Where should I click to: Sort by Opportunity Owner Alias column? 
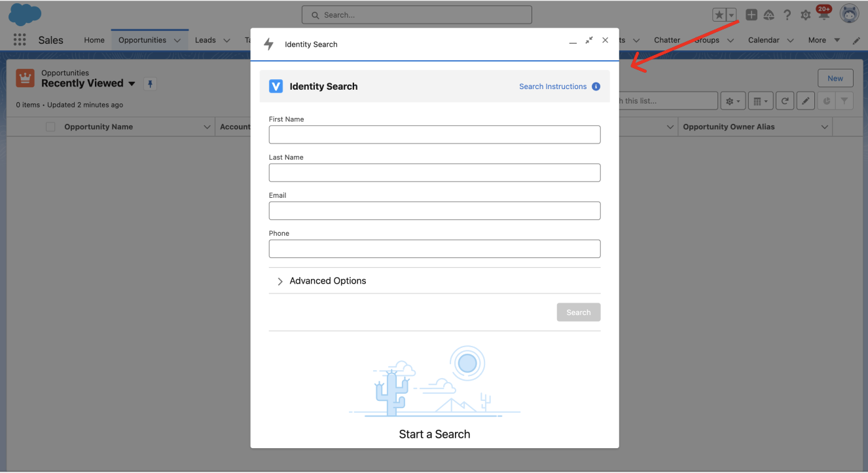(x=729, y=127)
